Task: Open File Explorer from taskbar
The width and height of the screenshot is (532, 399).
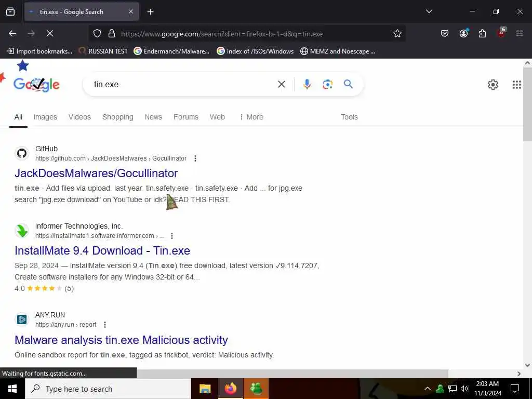Action: 205,389
